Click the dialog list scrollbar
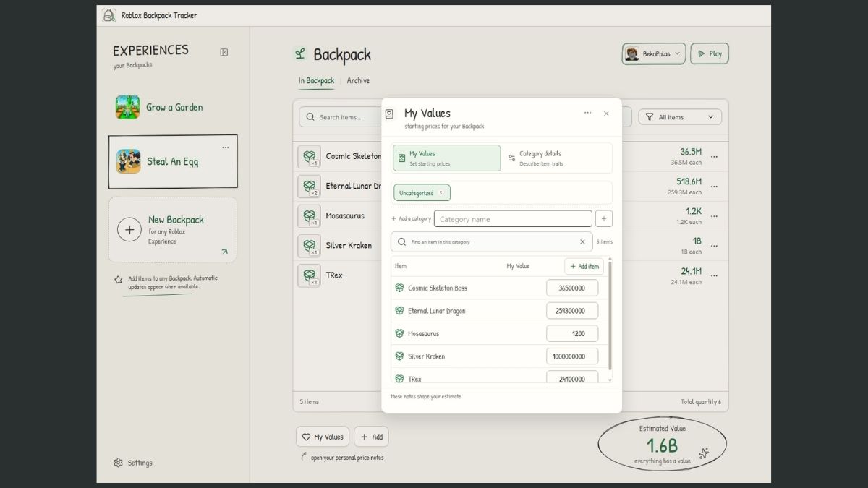This screenshot has height=488, width=868. 610,315
